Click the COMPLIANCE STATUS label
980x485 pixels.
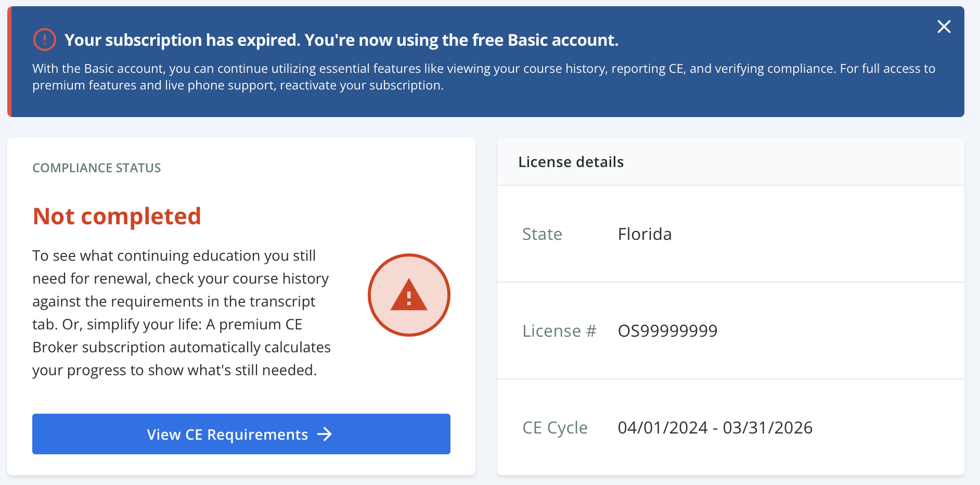[x=96, y=168]
